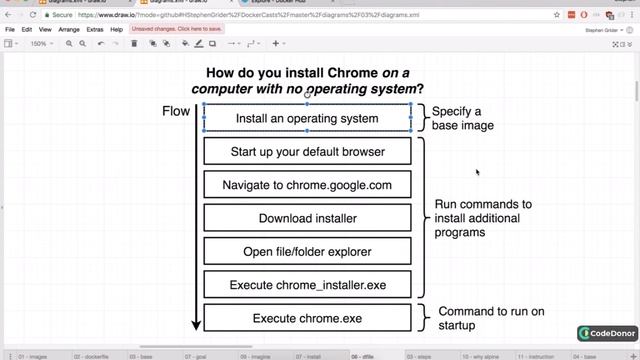Open the 150% zoom level dropdown
The width and height of the screenshot is (640, 360).
tap(42, 43)
